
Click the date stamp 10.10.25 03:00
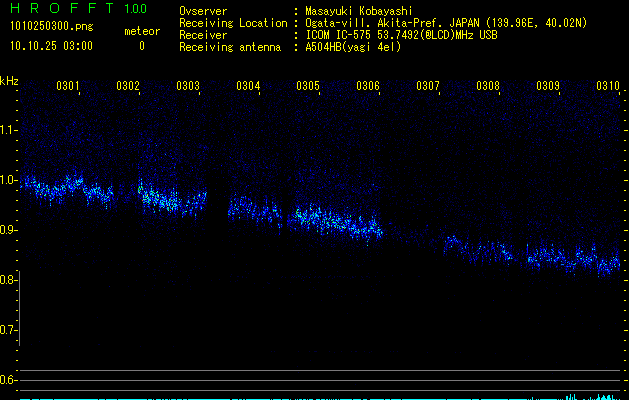point(51,46)
